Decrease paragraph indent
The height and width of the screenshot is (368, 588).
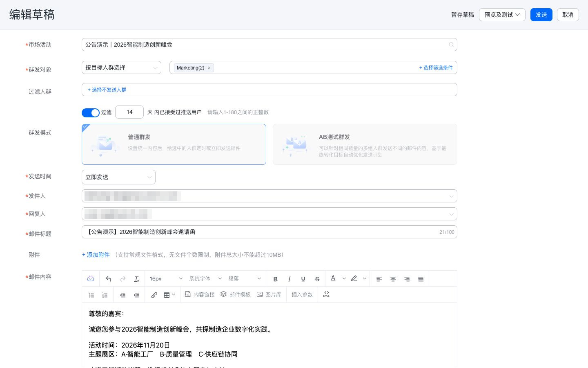tap(123, 295)
